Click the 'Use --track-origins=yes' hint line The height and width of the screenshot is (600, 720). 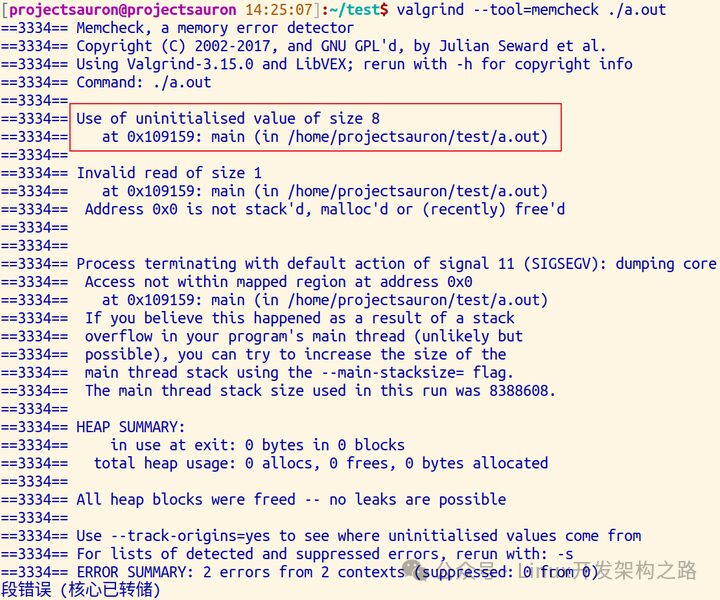click(x=359, y=536)
